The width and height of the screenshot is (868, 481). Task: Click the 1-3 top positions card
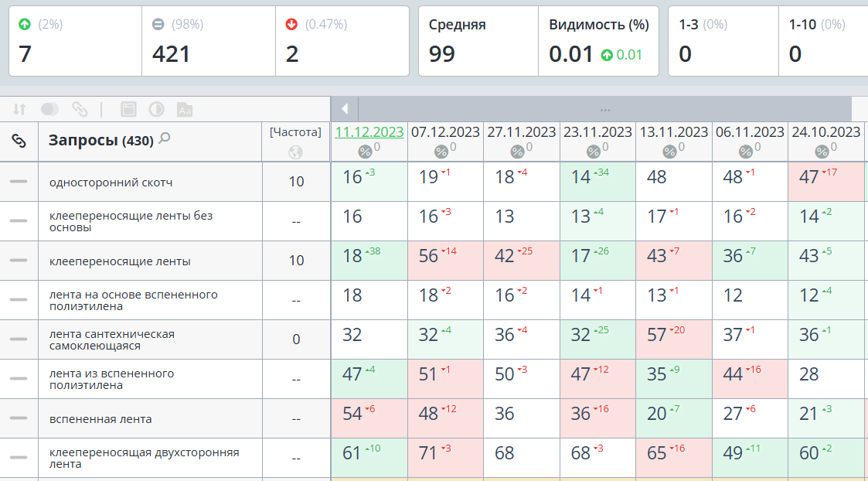(723, 41)
